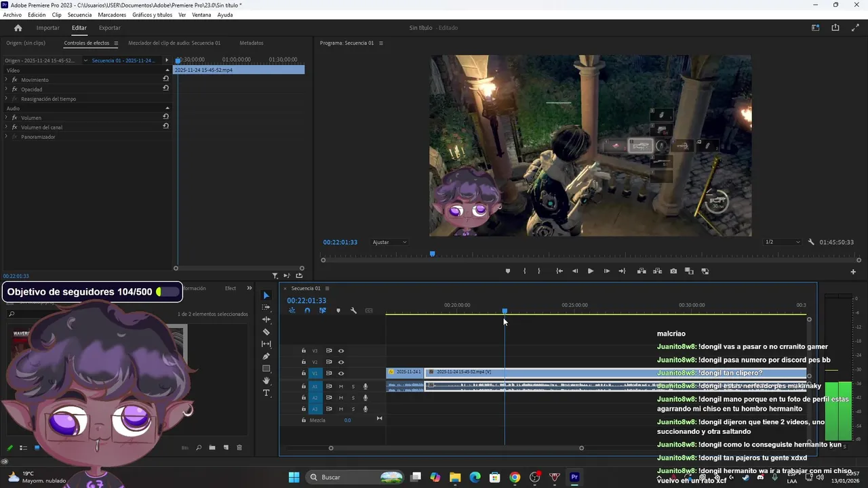The image size is (868, 488).
Task: Activate the Pen tool
Action: pos(266,357)
